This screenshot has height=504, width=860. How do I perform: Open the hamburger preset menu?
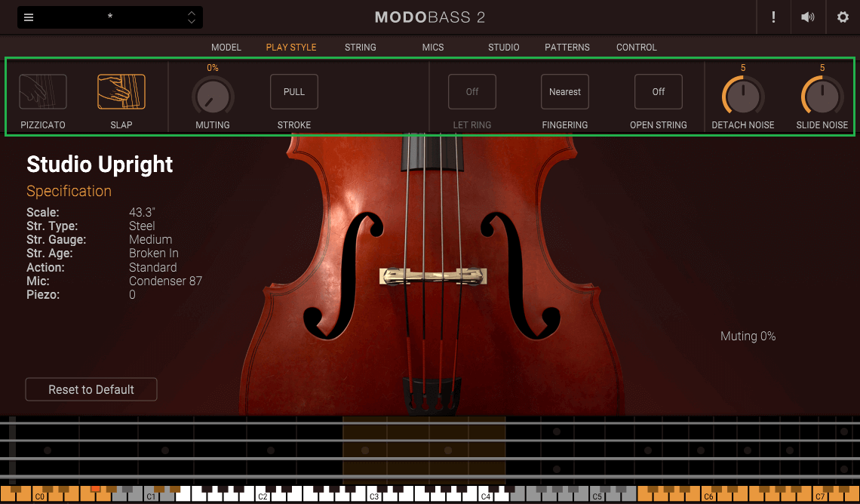coord(29,17)
